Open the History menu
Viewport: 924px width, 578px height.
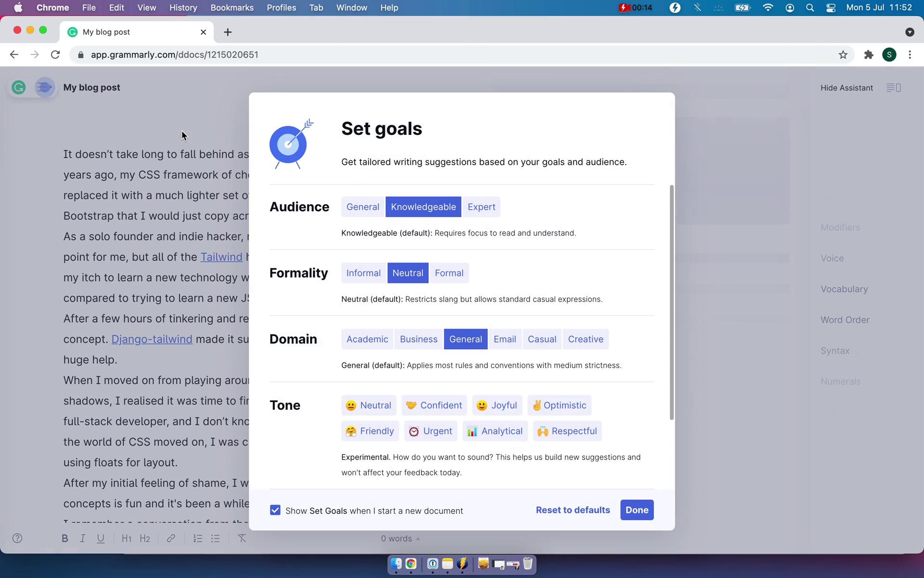point(183,8)
